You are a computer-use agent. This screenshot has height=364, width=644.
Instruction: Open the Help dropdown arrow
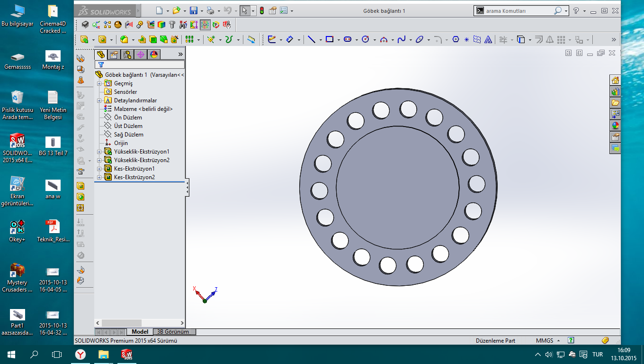[x=584, y=10]
